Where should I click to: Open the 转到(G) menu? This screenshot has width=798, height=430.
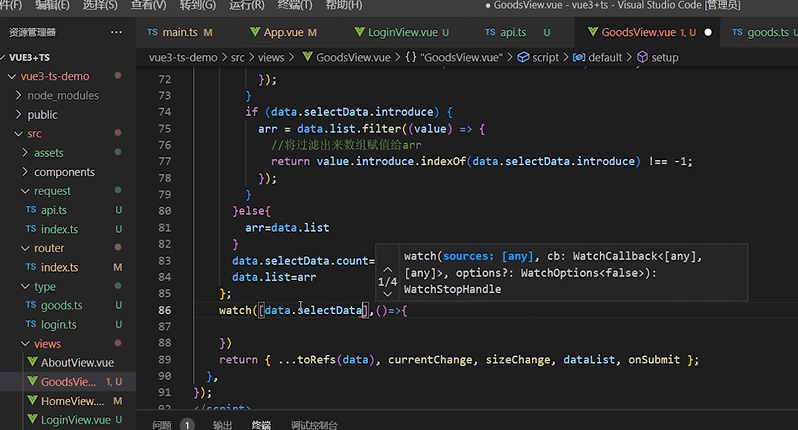point(197,5)
